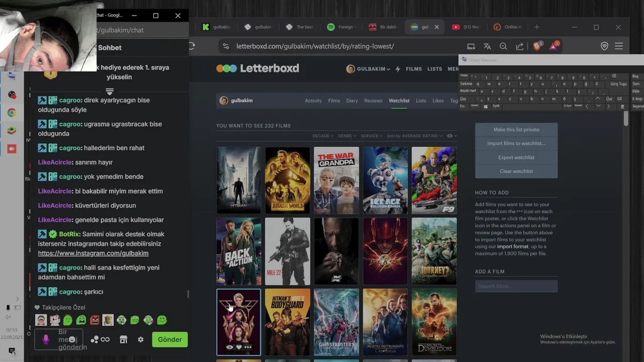Expand the GULBAKIM account menu
This screenshot has width=644, height=362.
pos(368,69)
